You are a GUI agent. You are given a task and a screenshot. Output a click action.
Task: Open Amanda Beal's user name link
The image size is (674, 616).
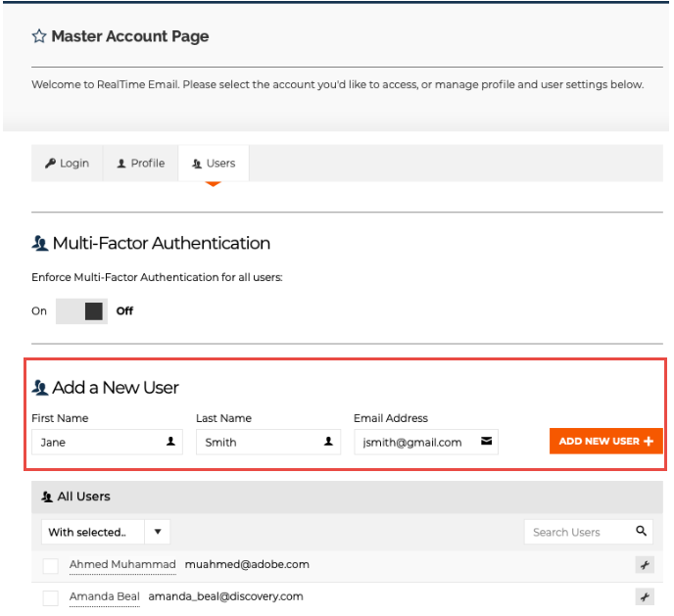click(x=105, y=596)
